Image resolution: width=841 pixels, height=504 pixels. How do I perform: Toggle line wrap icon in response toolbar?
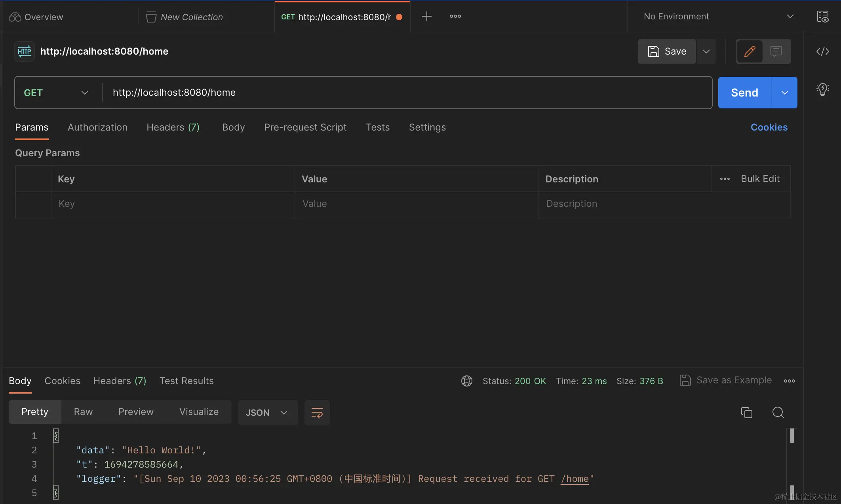[x=317, y=413]
